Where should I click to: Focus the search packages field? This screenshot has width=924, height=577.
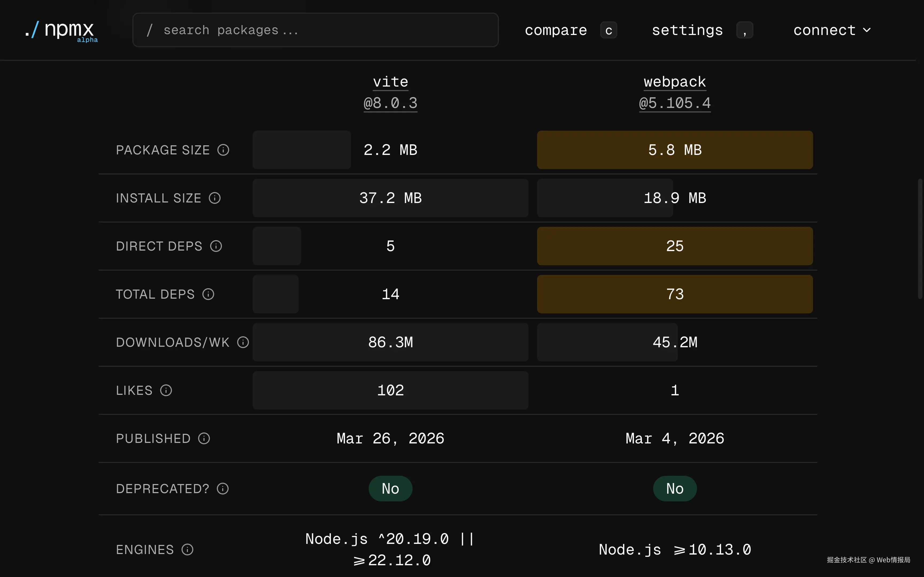315,30
